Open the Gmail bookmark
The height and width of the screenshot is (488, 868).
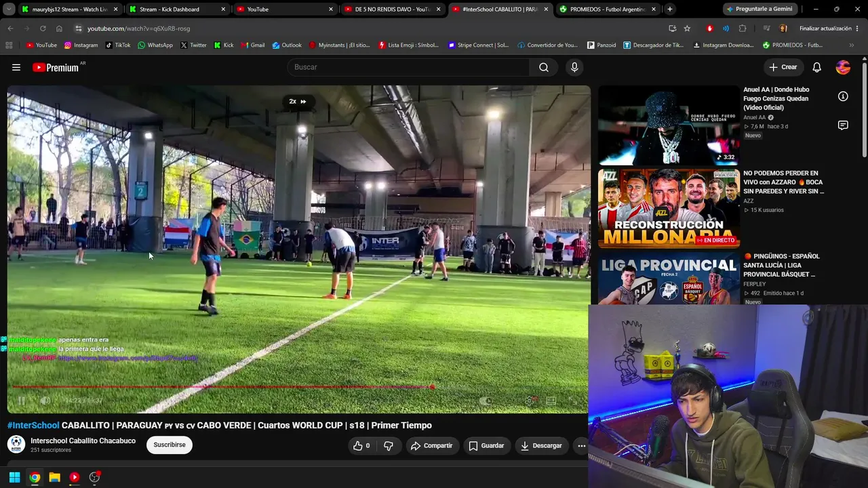click(x=252, y=45)
